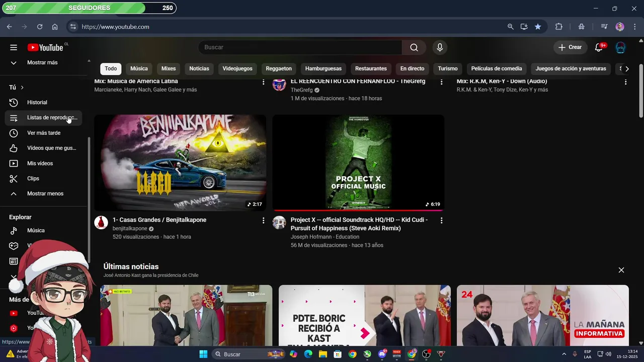
Task: Select the Hamburguesas filter chip
Action: (x=323, y=69)
